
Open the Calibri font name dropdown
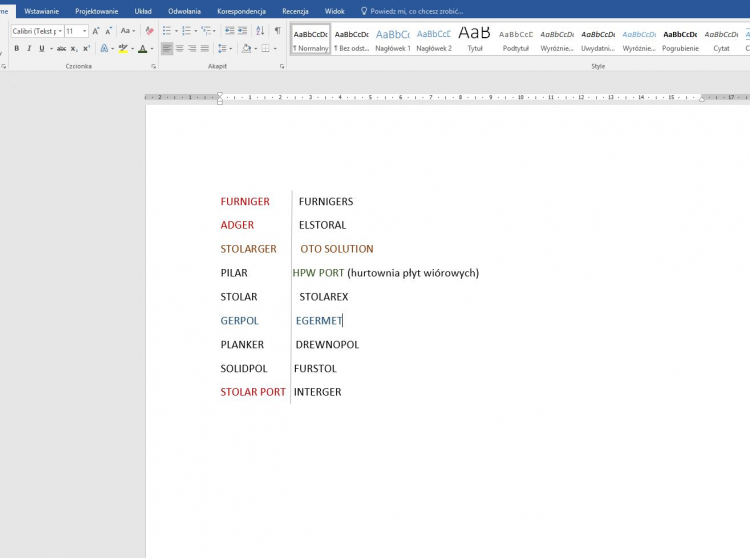click(x=59, y=31)
